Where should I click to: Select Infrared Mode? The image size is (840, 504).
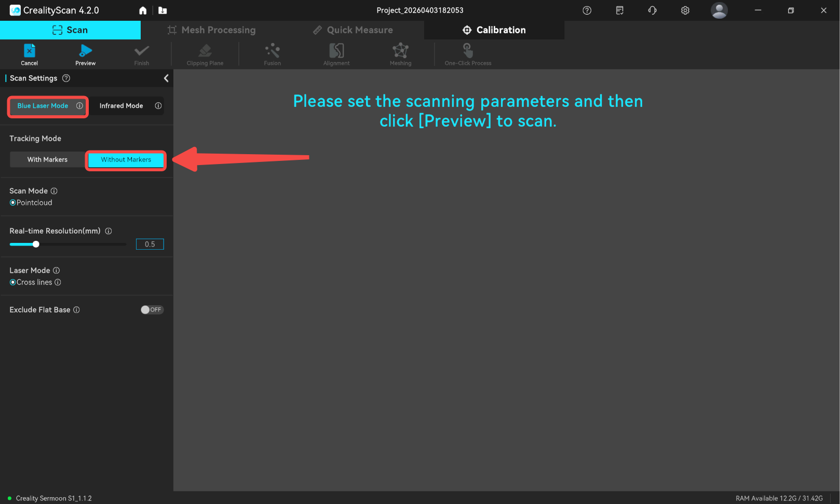121,106
